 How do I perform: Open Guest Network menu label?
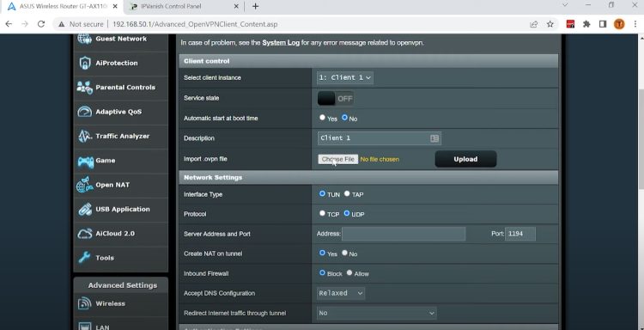(121, 39)
